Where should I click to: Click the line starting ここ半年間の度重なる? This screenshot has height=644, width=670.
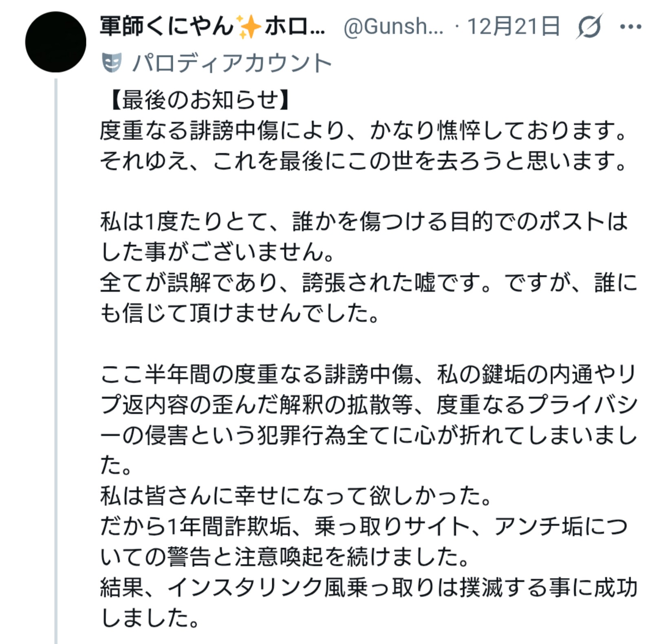point(367,374)
